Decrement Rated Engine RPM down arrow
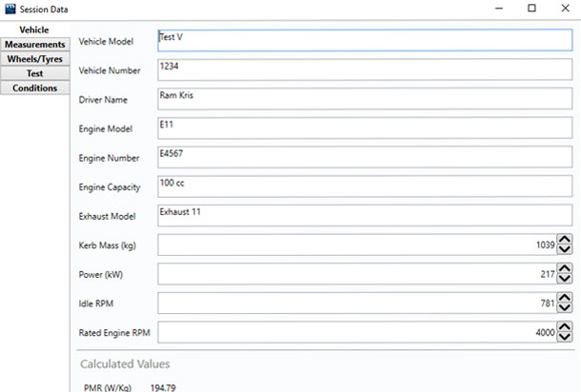This screenshot has width=581, height=392. pos(565,338)
